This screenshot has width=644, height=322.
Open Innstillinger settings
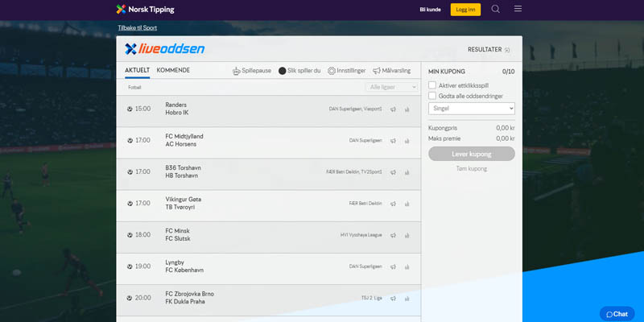coord(346,71)
